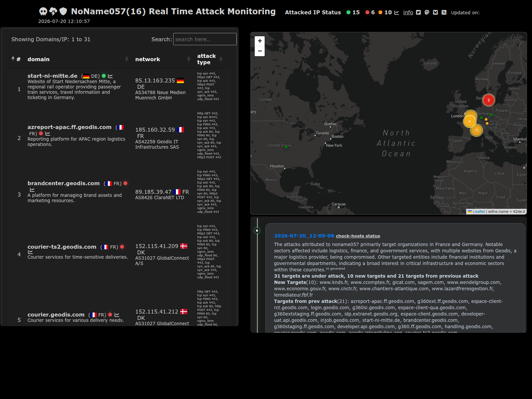
Task: Click IP address 85.13.163.235
Action: tap(155, 80)
